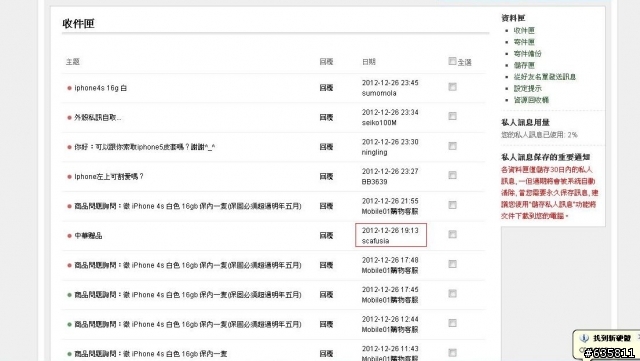
Task: Click sender name ningling
Action: pos(374,152)
